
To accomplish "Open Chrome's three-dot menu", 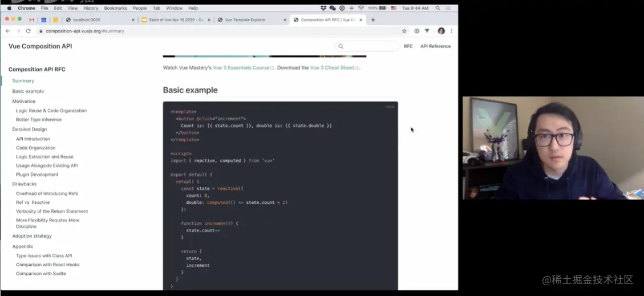I will 451,31.
